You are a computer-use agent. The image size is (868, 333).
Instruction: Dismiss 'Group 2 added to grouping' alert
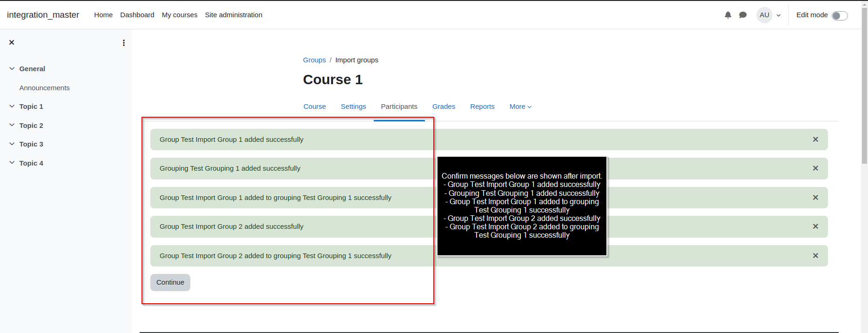[815, 256]
